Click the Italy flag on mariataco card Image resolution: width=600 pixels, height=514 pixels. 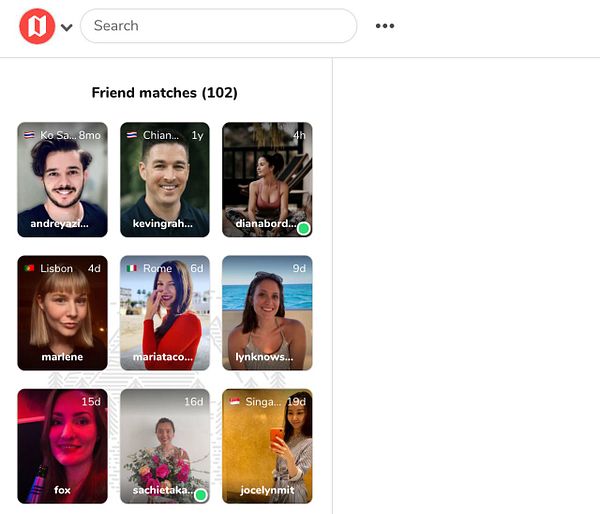pyautogui.click(x=132, y=268)
